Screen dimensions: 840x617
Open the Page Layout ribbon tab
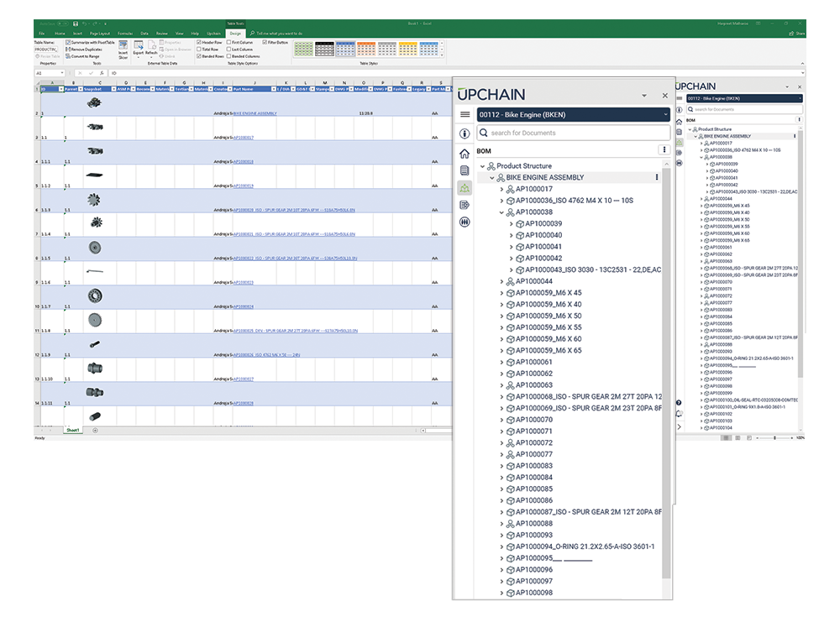tap(100, 34)
